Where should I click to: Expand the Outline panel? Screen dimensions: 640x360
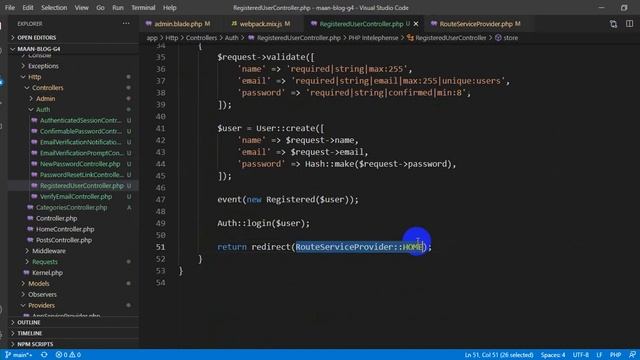pyautogui.click(x=73, y=322)
